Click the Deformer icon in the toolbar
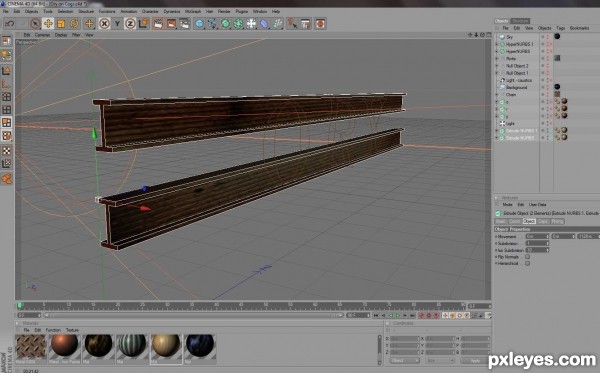Screen dimensions: 600x373 (x=264, y=24)
